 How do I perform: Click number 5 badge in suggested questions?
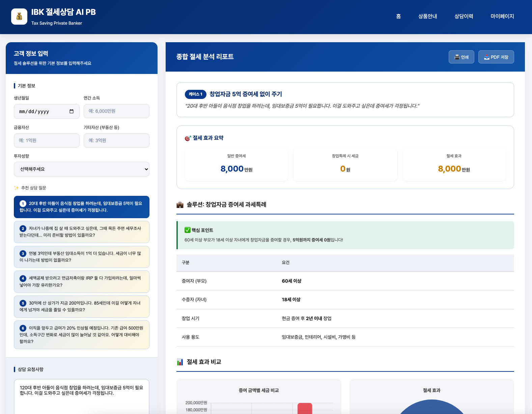pyautogui.click(x=23, y=303)
